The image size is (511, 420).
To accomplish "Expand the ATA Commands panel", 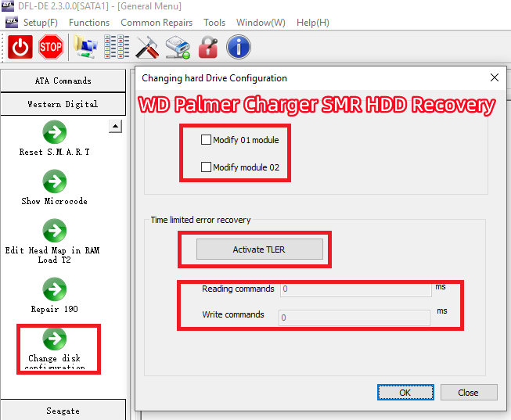I will pyautogui.click(x=63, y=81).
